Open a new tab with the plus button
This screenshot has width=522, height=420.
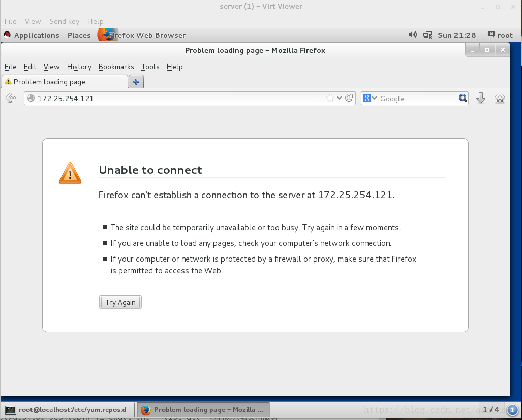click(136, 82)
